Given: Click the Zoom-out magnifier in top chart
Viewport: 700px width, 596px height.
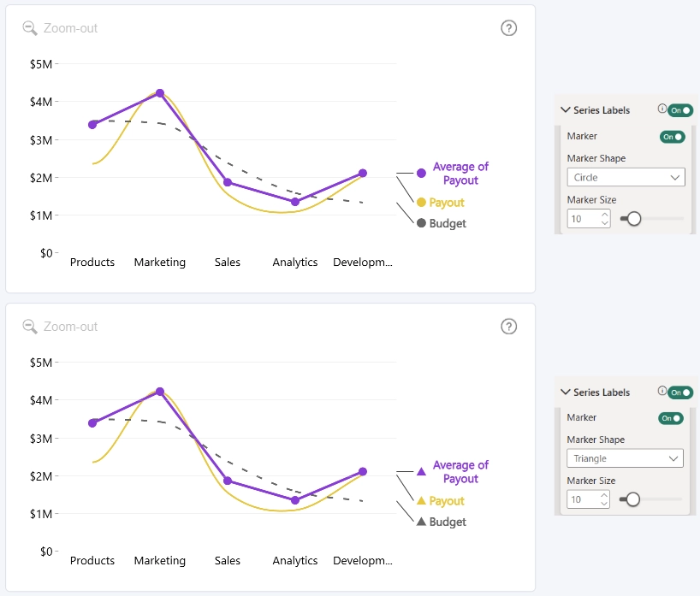Looking at the screenshot, I should click(30, 28).
